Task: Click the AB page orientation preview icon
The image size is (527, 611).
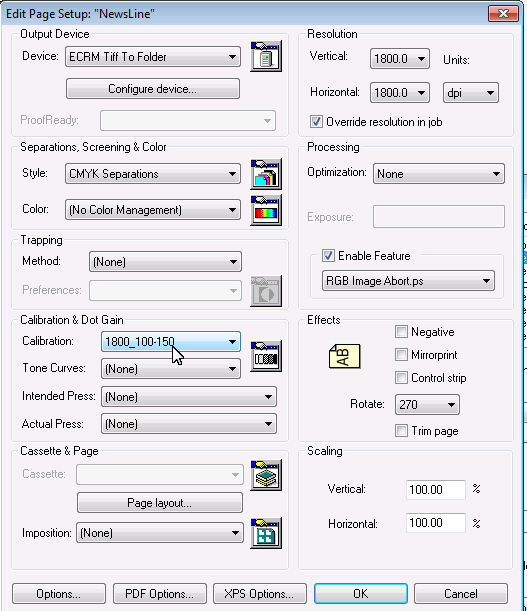Action: click(x=345, y=356)
